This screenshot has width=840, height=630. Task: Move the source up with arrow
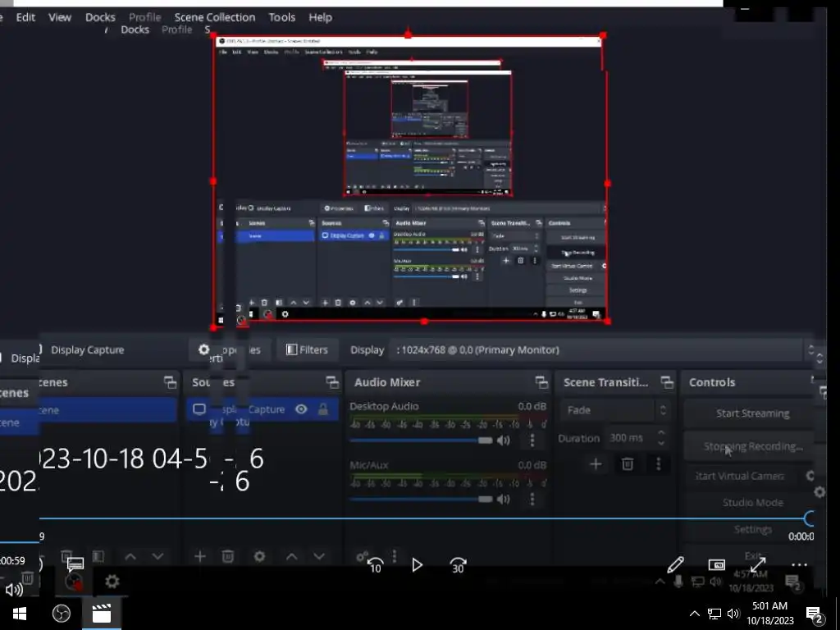click(291, 557)
